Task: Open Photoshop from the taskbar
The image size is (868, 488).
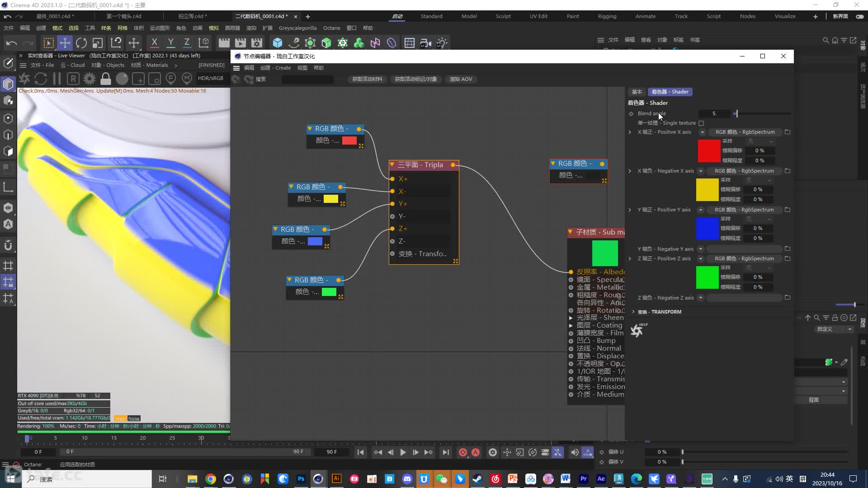Action: pos(301,479)
